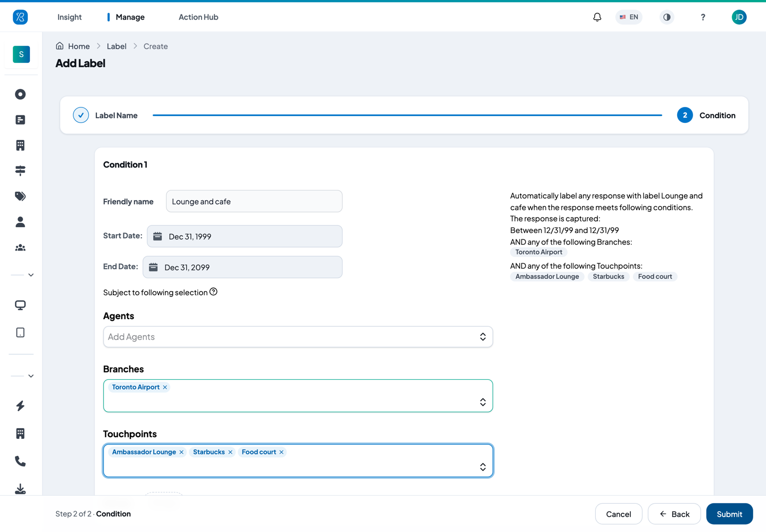Screen dimensions: 766x532
Task: Go to Home breadcrumb link
Action: tap(73, 46)
